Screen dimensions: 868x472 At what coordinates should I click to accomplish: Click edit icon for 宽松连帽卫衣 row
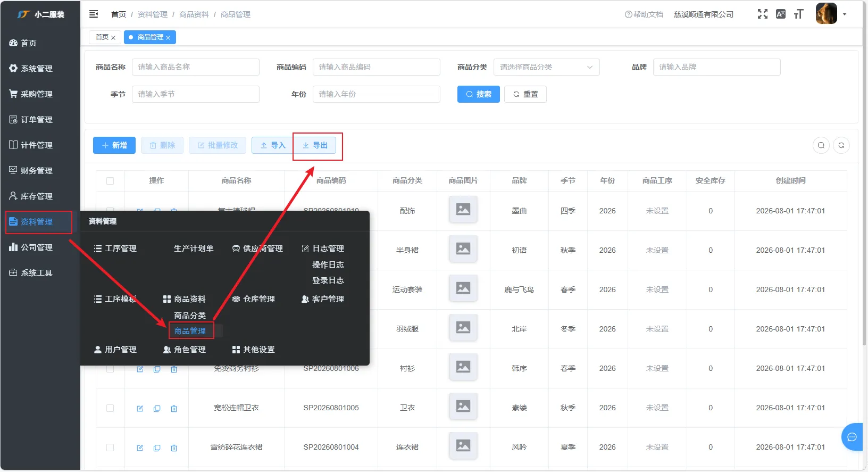[140, 408]
